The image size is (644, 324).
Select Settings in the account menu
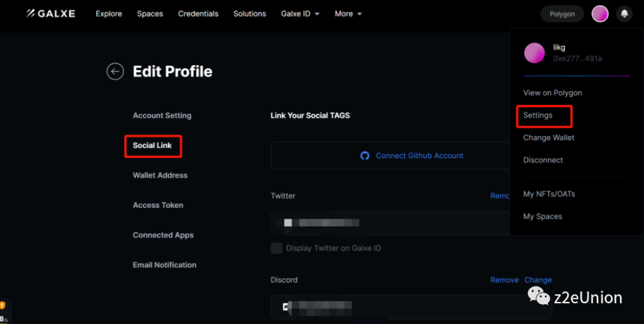click(x=538, y=116)
